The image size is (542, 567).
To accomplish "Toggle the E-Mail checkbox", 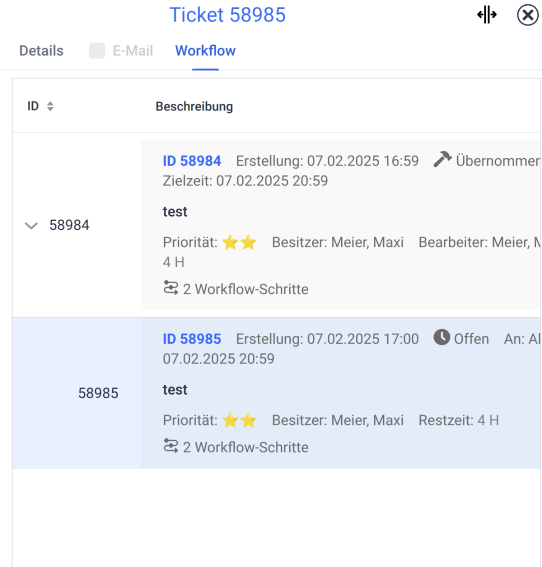I will [97, 51].
